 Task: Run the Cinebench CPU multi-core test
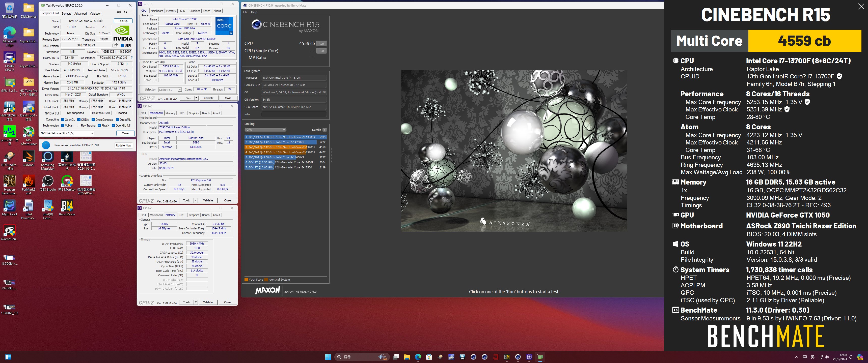tap(321, 43)
